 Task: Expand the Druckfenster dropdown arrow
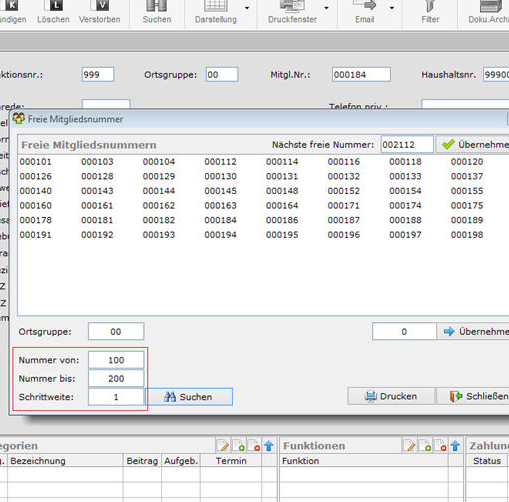tap(326, 8)
